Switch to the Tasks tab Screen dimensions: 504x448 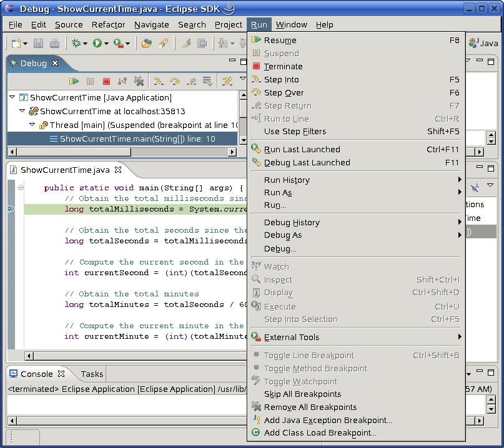92,374
